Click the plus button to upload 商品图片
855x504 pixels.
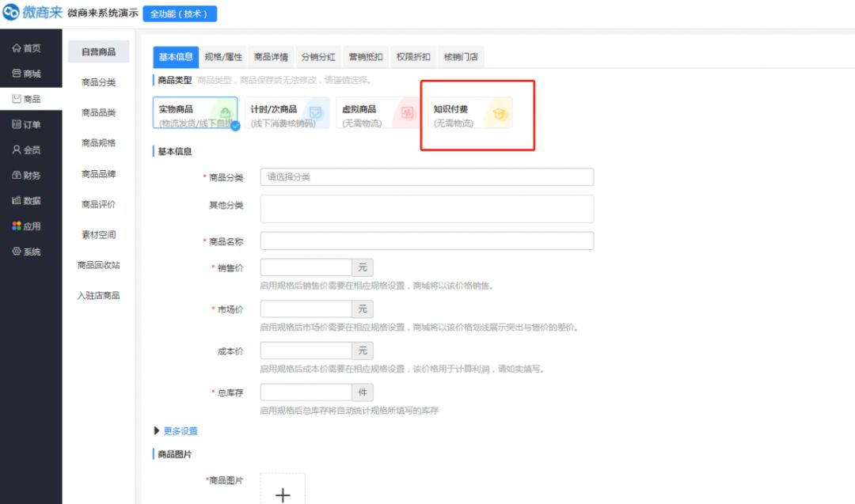pos(283,493)
